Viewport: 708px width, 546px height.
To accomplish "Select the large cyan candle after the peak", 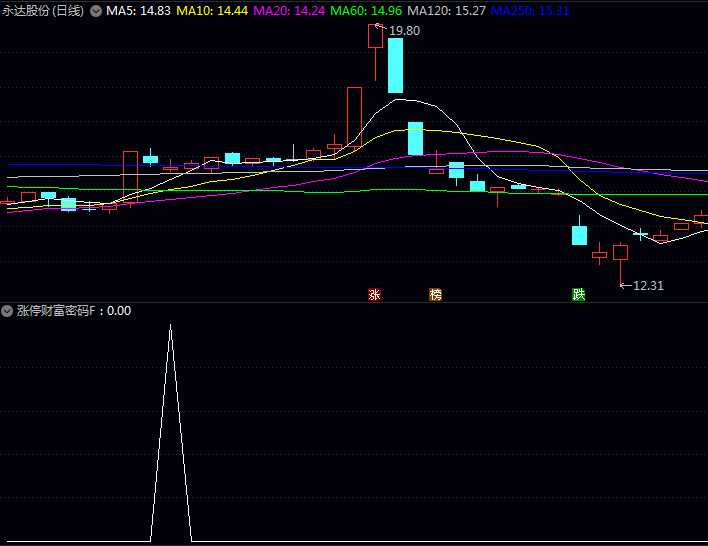I will pyautogui.click(x=396, y=65).
